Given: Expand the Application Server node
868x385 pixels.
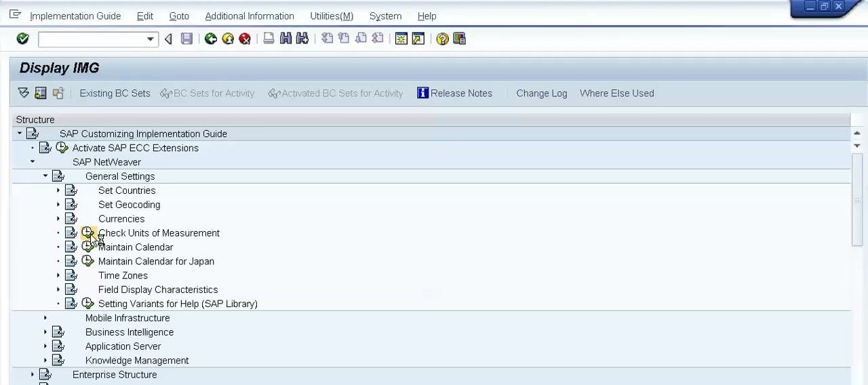Looking at the screenshot, I should coord(45,346).
